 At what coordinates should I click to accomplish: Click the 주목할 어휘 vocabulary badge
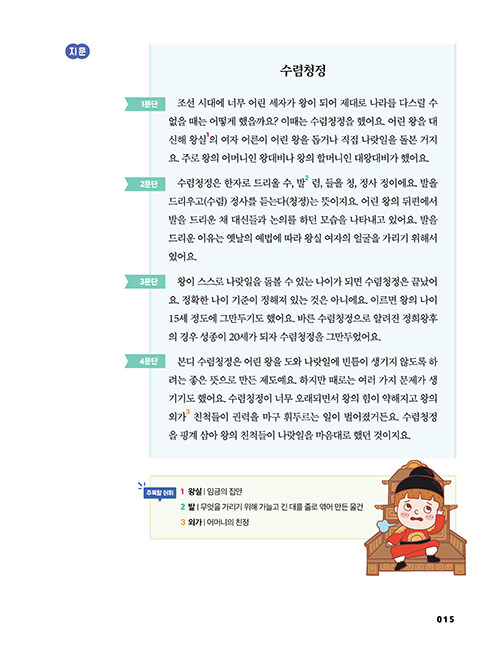159,493
